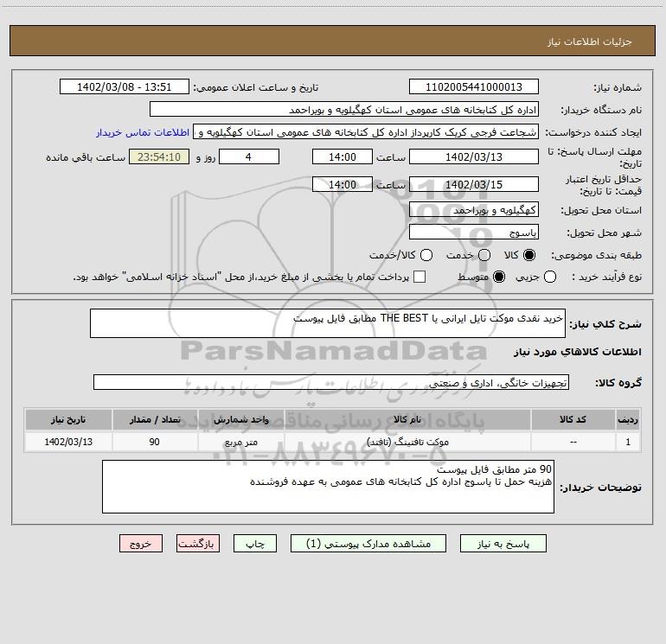Click the row number cell 1
This screenshot has height=644, width=666.
point(628,442)
